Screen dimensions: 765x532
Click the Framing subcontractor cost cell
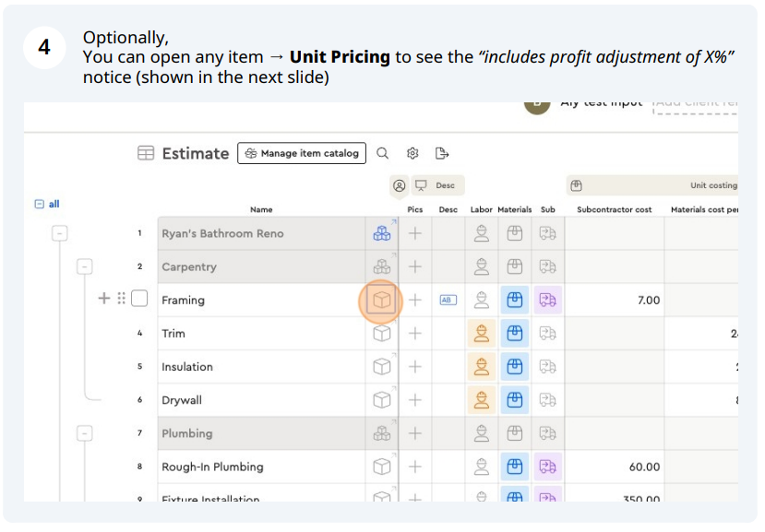click(x=614, y=300)
